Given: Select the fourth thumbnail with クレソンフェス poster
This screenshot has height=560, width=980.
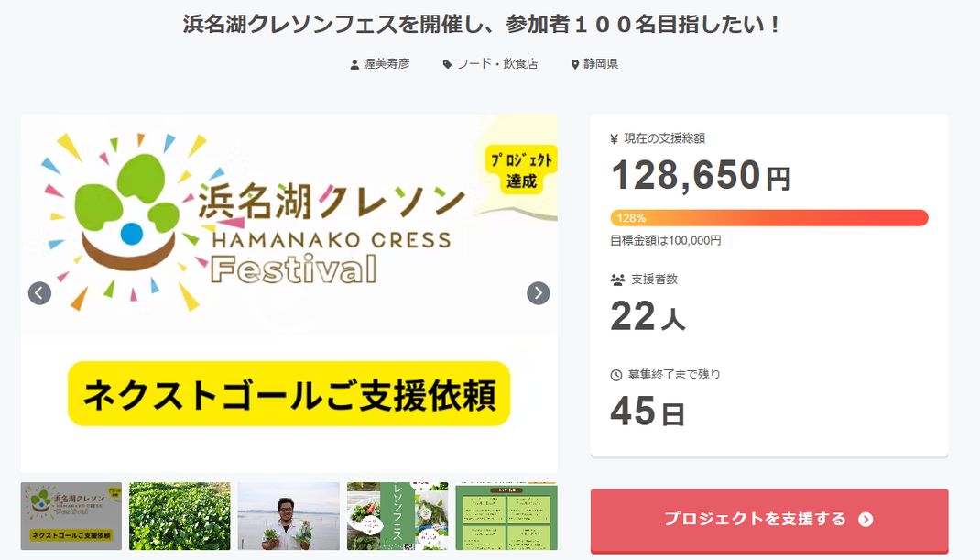Looking at the screenshot, I should 397,516.
